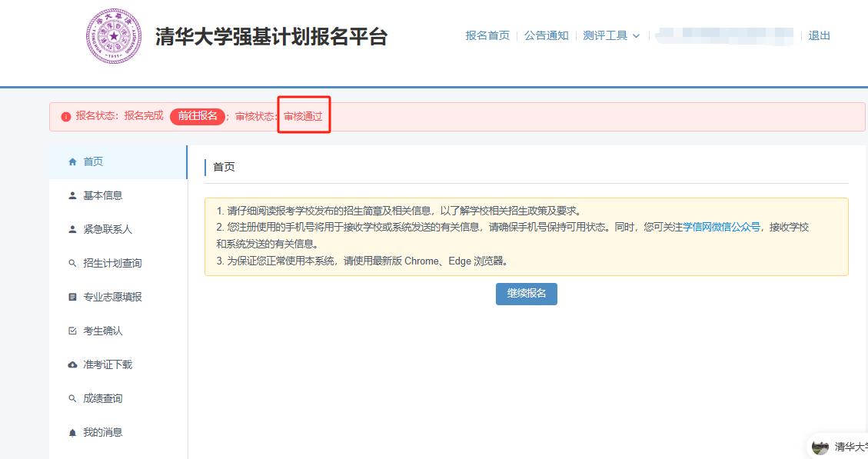868x459 pixels.
Task: Open 准考证下载 in the sidebar
Action: click(x=118, y=365)
